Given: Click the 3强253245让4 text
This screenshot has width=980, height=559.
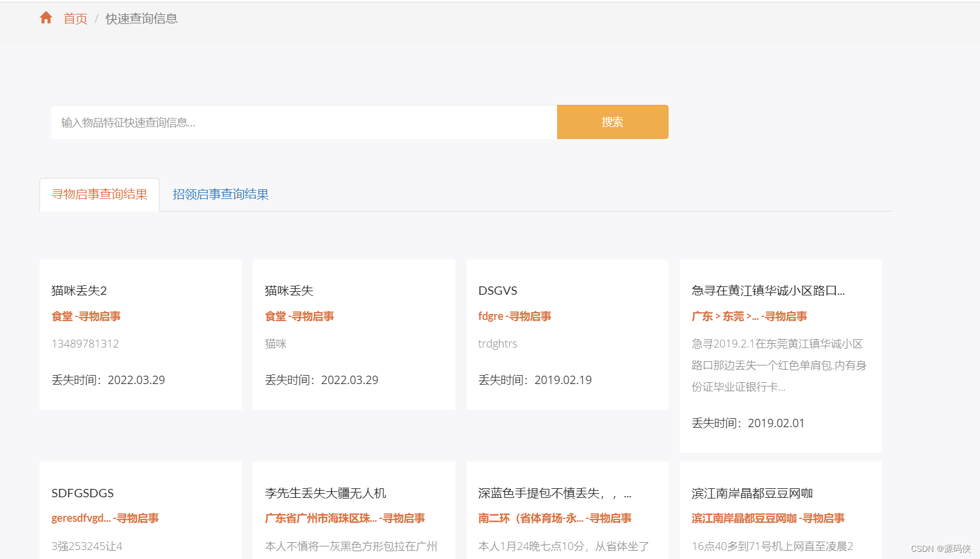Looking at the screenshot, I should tap(87, 546).
